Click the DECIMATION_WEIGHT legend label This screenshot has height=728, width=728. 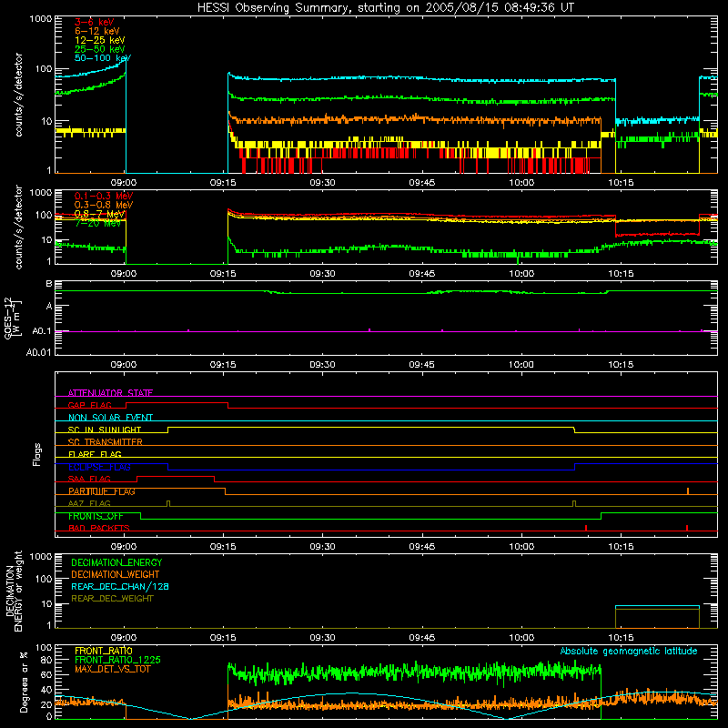click(x=116, y=574)
